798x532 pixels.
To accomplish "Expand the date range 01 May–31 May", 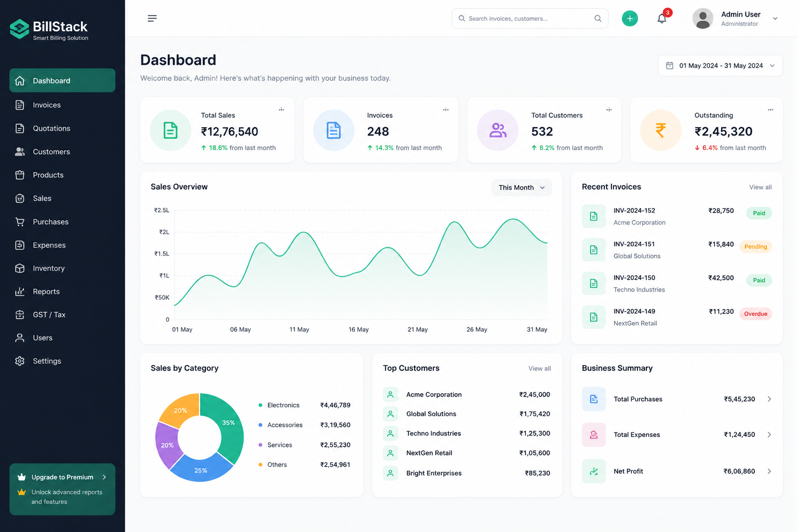I will 720,65.
